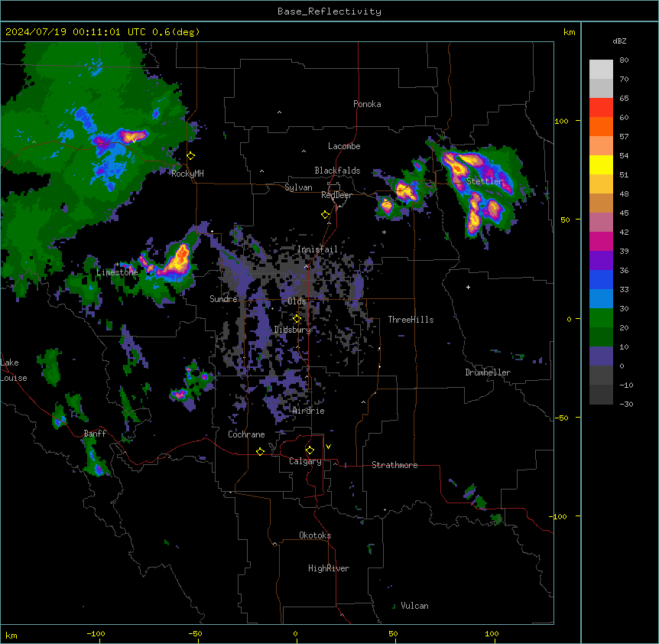Viewport: 659px width, 644px height.
Task: Select the yellow diamond marker below RedDeer
Action: (x=326, y=215)
